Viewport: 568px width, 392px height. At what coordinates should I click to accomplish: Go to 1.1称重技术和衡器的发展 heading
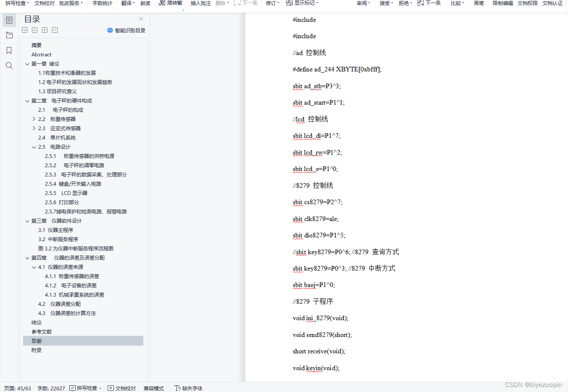tap(67, 73)
